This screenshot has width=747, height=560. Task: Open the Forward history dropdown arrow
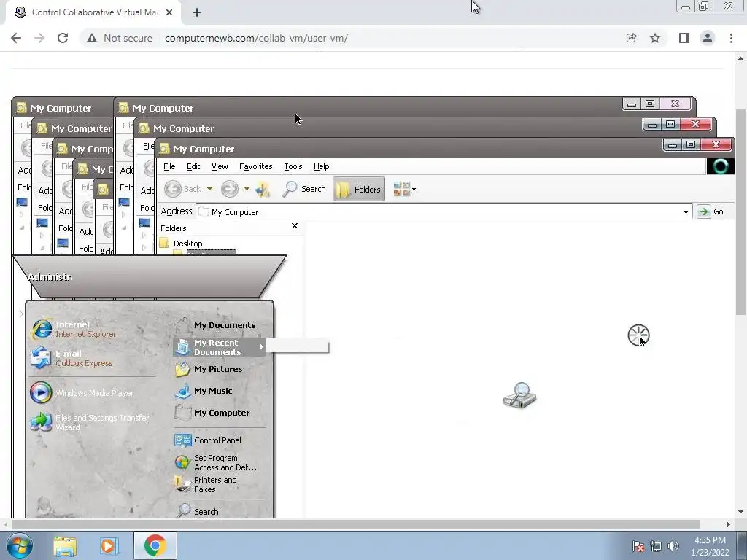point(247,189)
